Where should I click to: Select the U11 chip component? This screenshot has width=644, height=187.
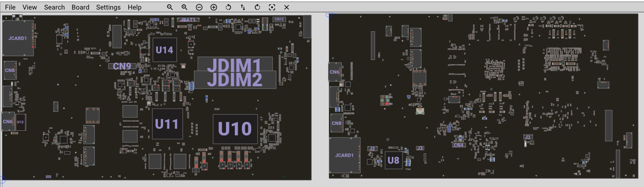click(x=167, y=124)
